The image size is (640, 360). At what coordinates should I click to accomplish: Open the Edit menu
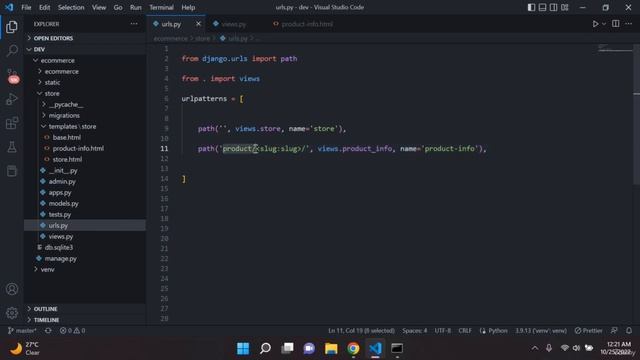click(44, 7)
